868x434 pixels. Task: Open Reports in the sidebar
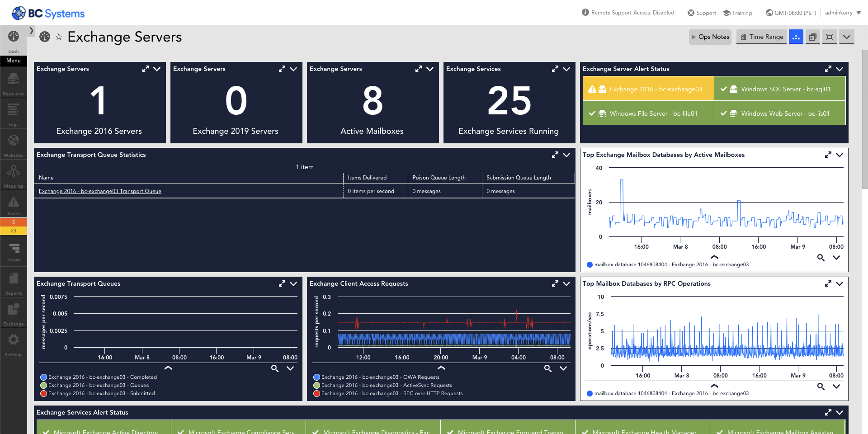(14, 283)
